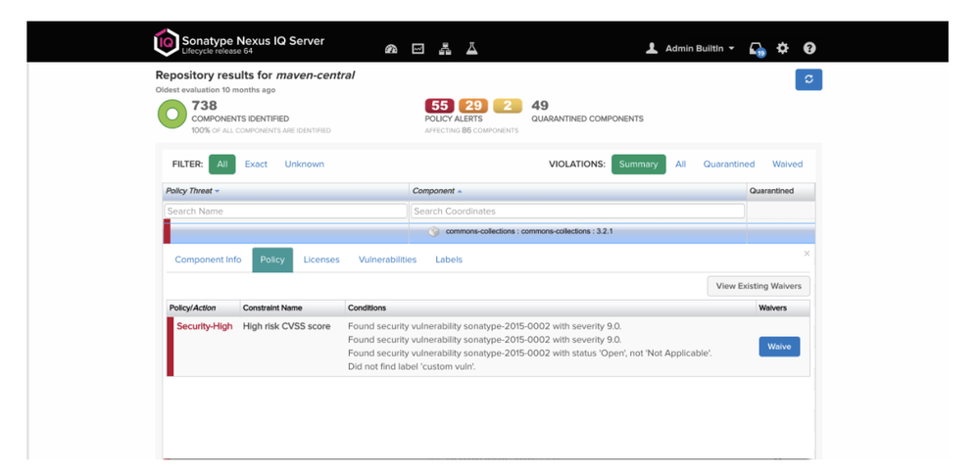The height and width of the screenshot is (476, 980).
Task: Switch to the Component Info tab
Action: pyautogui.click(x=208, y=260)
